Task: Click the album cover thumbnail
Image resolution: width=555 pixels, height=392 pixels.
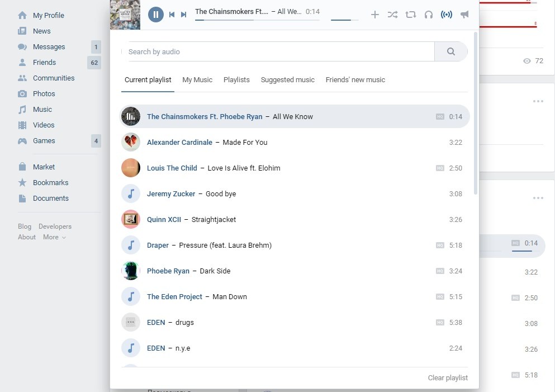Action: [125, 15]
